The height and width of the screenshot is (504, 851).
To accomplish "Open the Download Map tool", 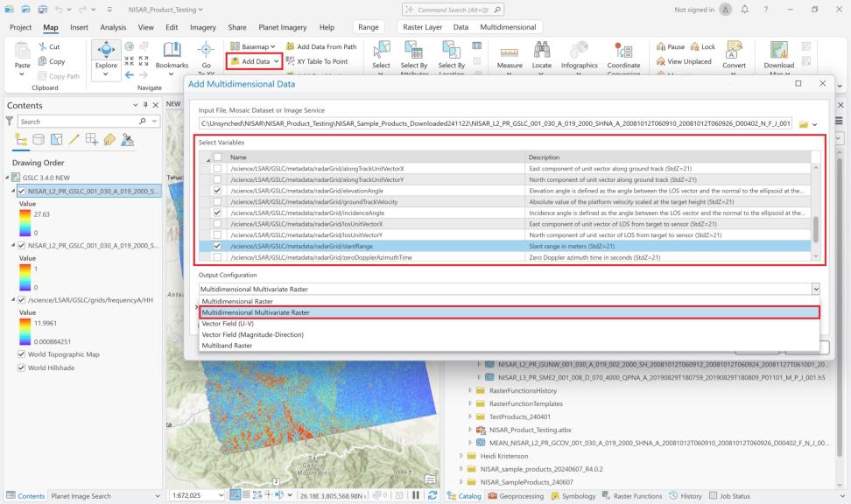I will coord(779,56).
